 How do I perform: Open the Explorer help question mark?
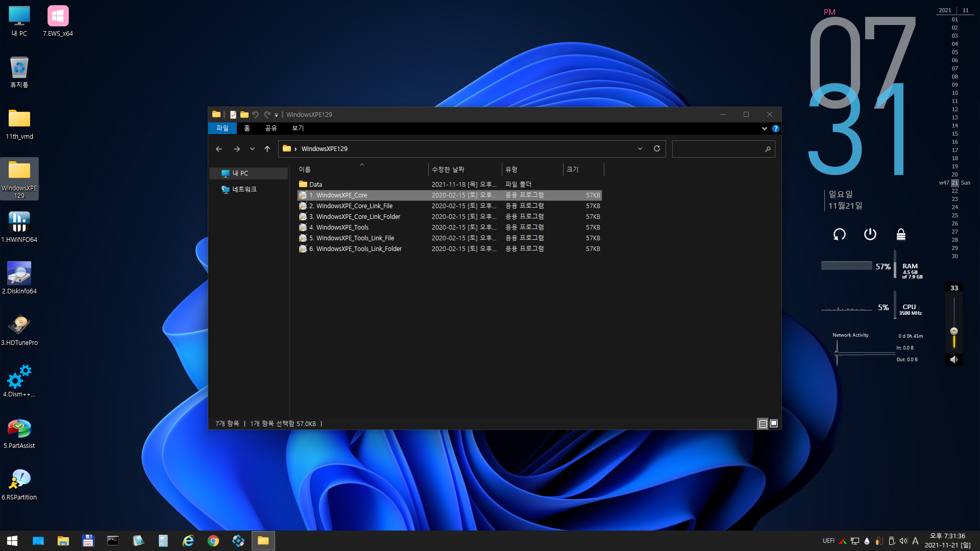point(776,129)
